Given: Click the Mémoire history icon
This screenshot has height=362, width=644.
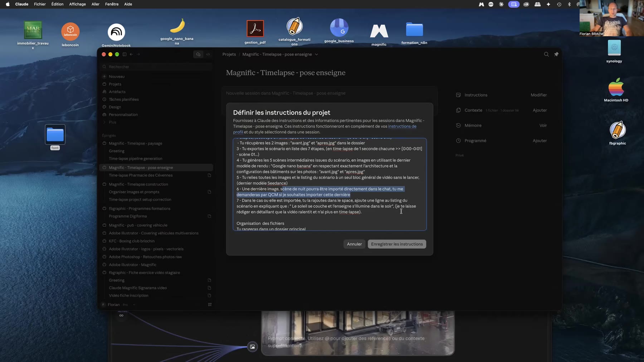Looking at the screenshot, I should [458, 125].
